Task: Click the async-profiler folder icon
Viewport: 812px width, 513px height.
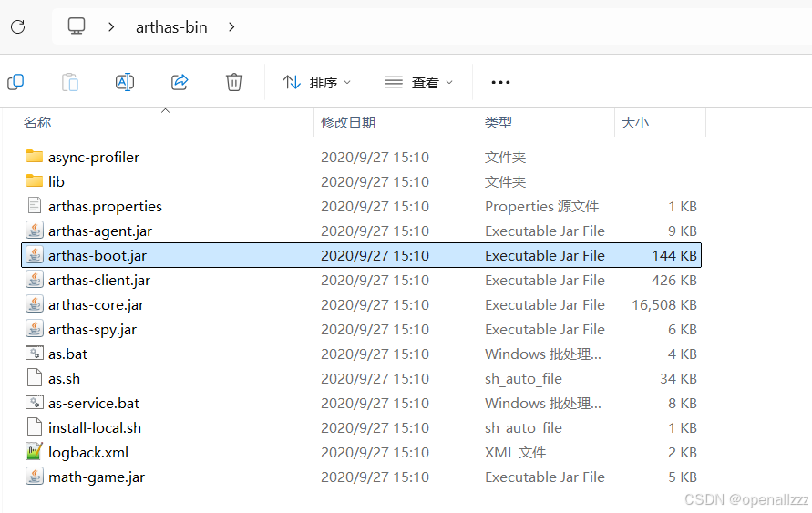Action: [x=35, y=156]
